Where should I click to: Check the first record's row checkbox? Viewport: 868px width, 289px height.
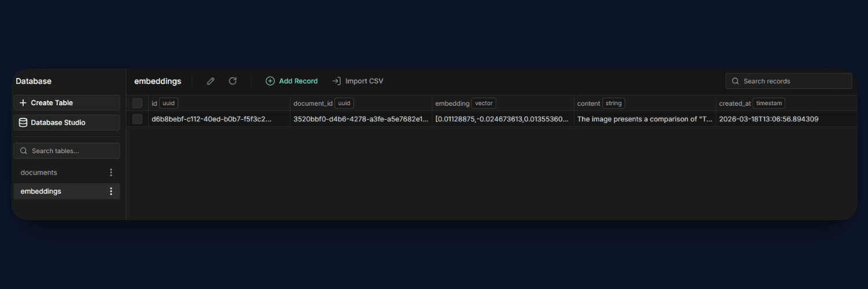[x=137, y=119]
